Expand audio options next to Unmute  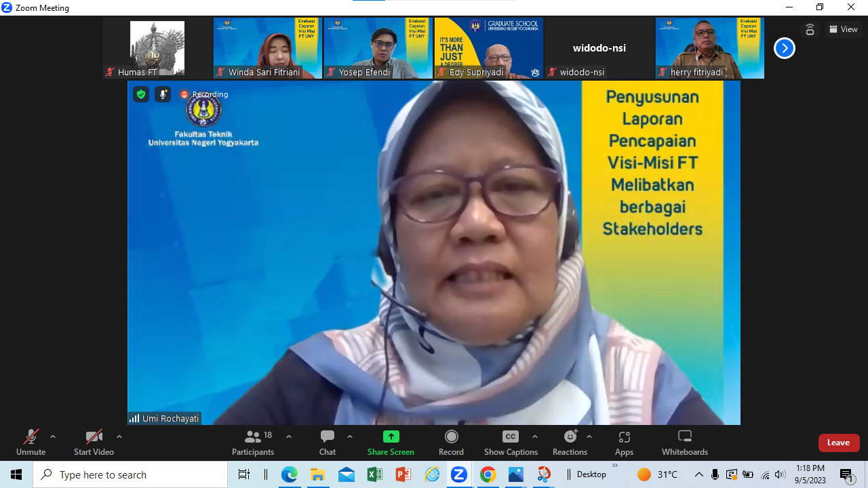pyautogui.click(x=53, y=436)
